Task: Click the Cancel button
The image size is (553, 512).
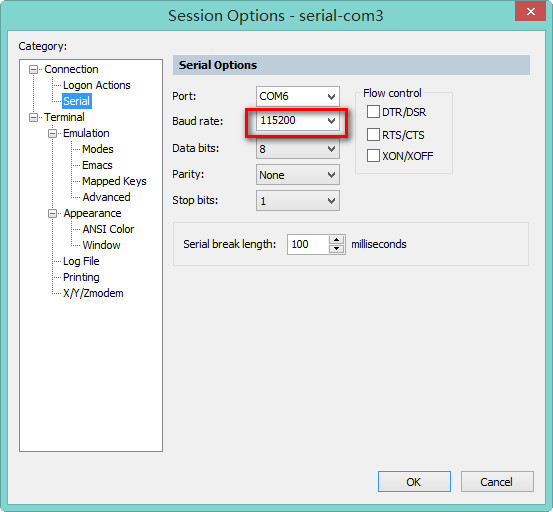Action: (x=497, y=482)
